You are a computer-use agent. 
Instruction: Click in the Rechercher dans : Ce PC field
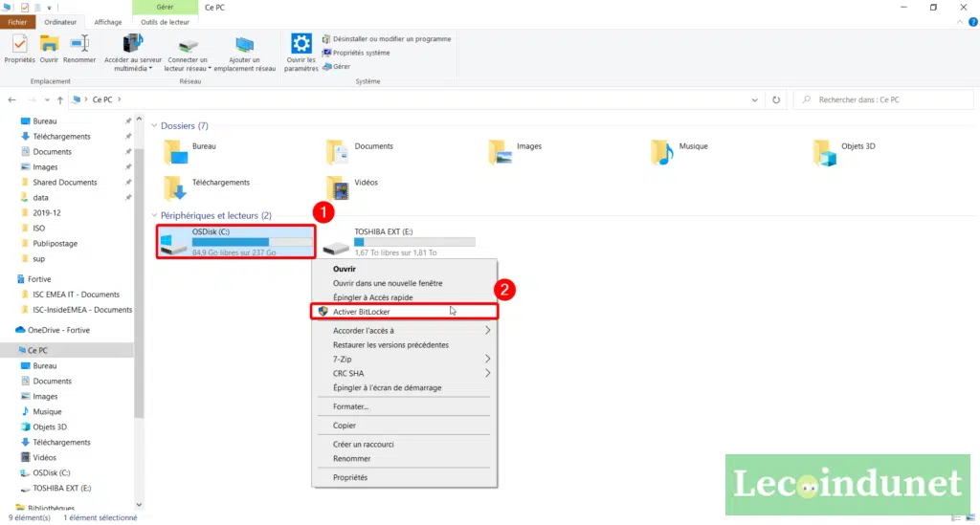(883, 99)
